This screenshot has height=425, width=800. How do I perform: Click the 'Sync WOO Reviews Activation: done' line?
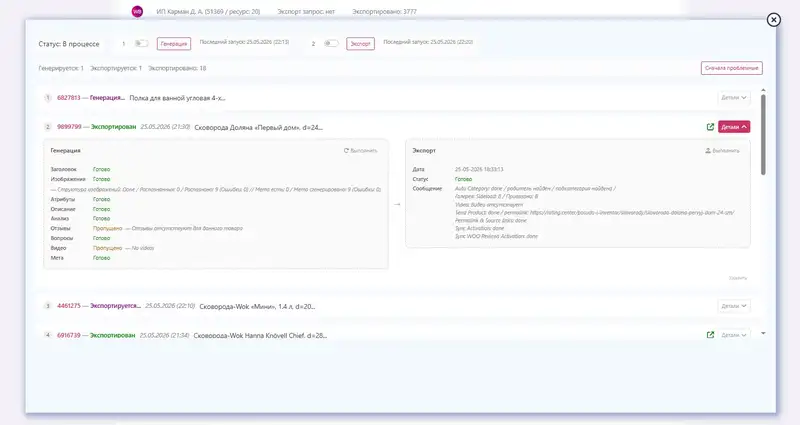click(496, 236)
